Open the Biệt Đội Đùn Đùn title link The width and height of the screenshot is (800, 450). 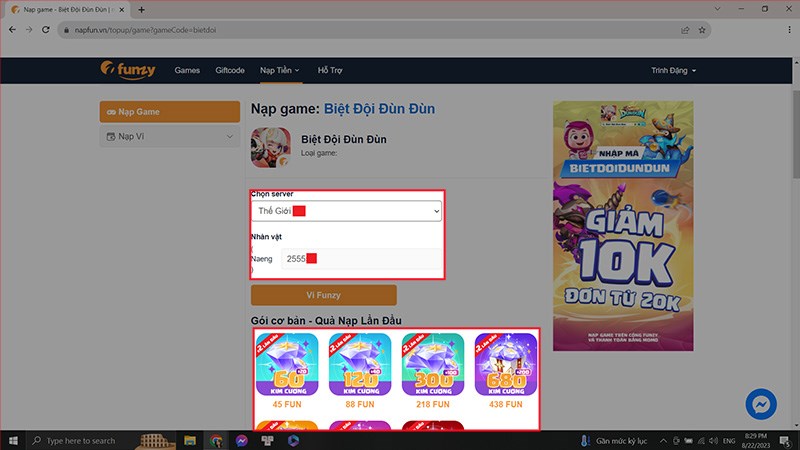(379, 109)
